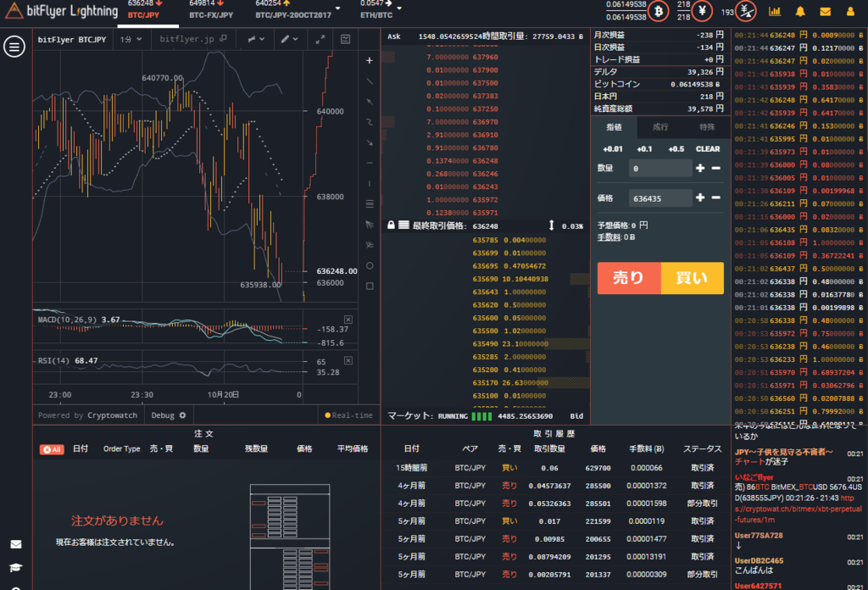This screenshot has height=590, width=868.
Task: Select the vertical line tool
Action: tap(370, 184)
